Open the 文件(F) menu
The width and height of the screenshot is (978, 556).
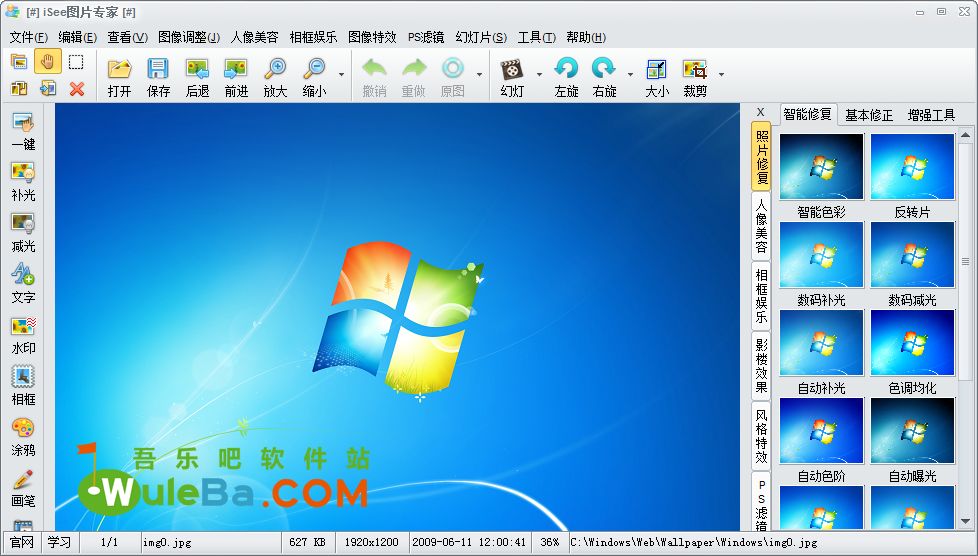pos(29,37)
